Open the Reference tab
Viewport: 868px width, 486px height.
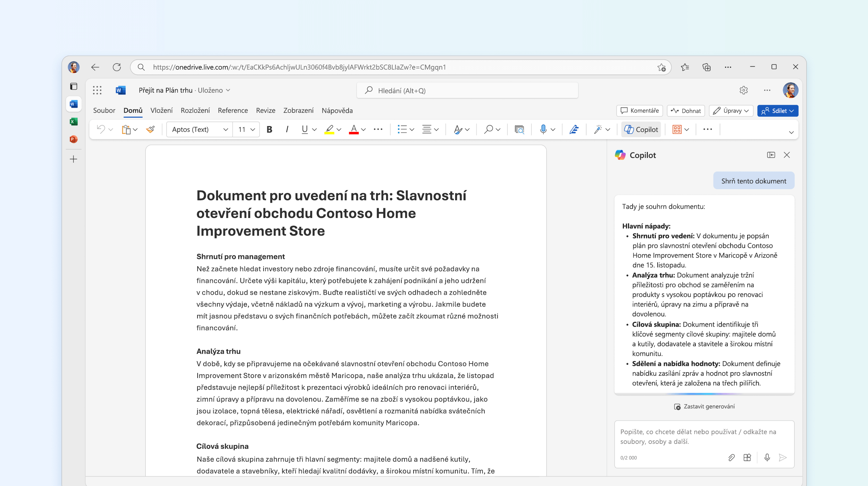(233, 110)
